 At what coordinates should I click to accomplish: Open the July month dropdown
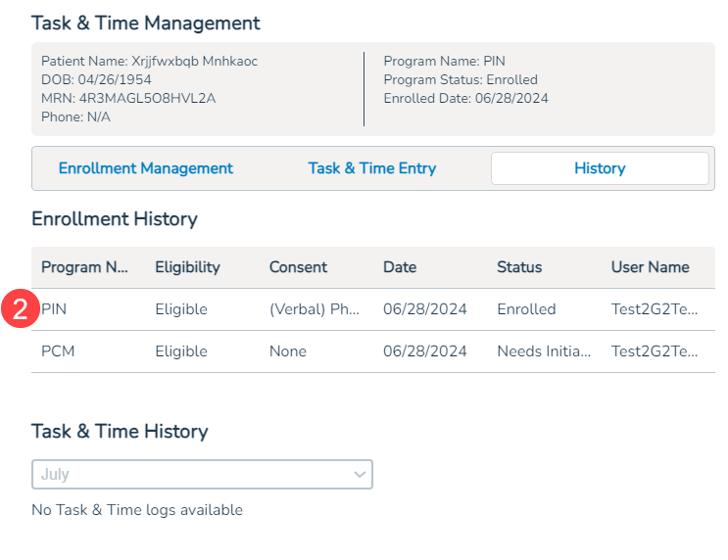(202, 474)
